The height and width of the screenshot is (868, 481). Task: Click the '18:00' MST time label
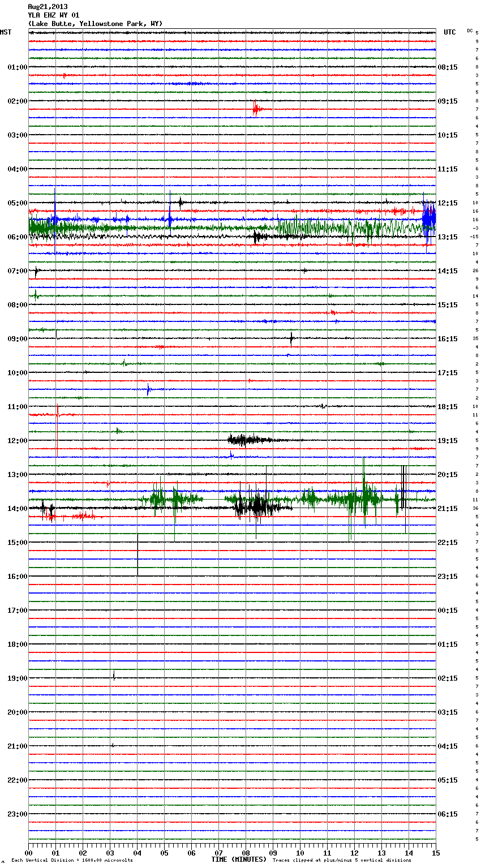click(x=17, y=644)
